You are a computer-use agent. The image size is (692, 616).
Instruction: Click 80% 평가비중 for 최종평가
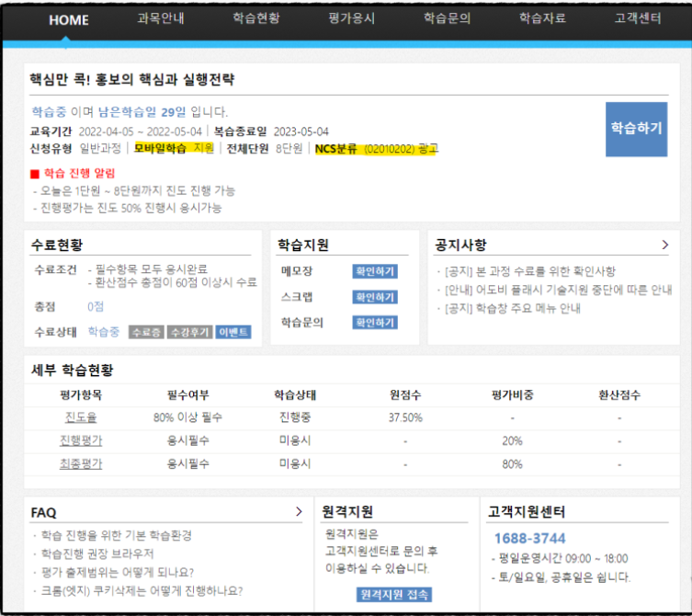[x=512, y=464]
